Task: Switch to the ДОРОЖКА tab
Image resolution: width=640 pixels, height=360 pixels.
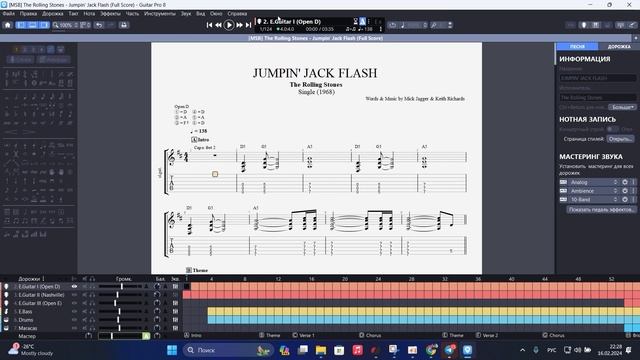Action: [x=619, y=47]
